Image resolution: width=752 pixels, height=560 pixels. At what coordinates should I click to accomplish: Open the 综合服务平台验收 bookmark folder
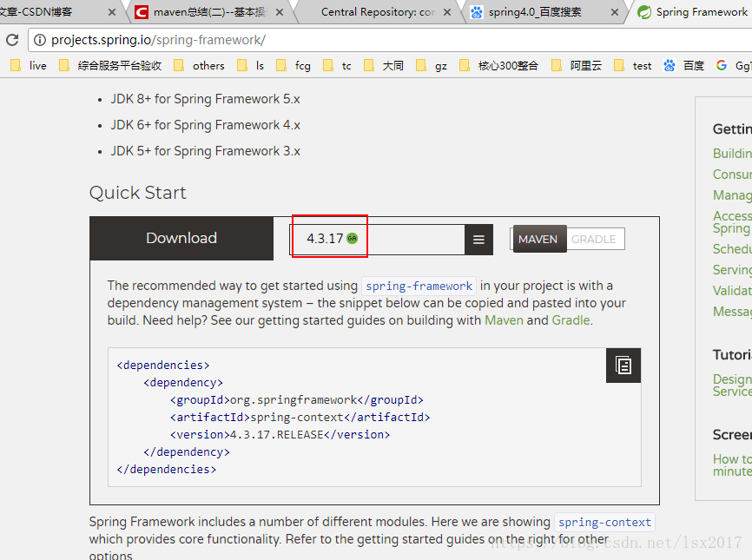110,66
